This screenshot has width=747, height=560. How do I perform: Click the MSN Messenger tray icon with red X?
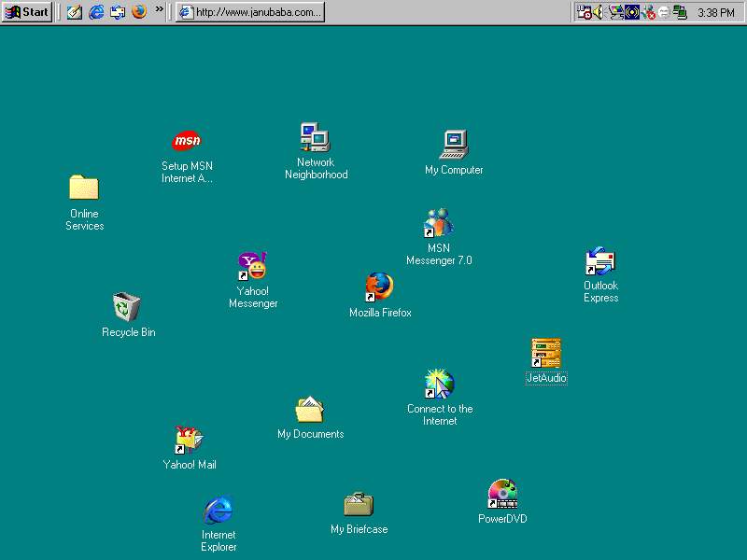tap(648, 12)
